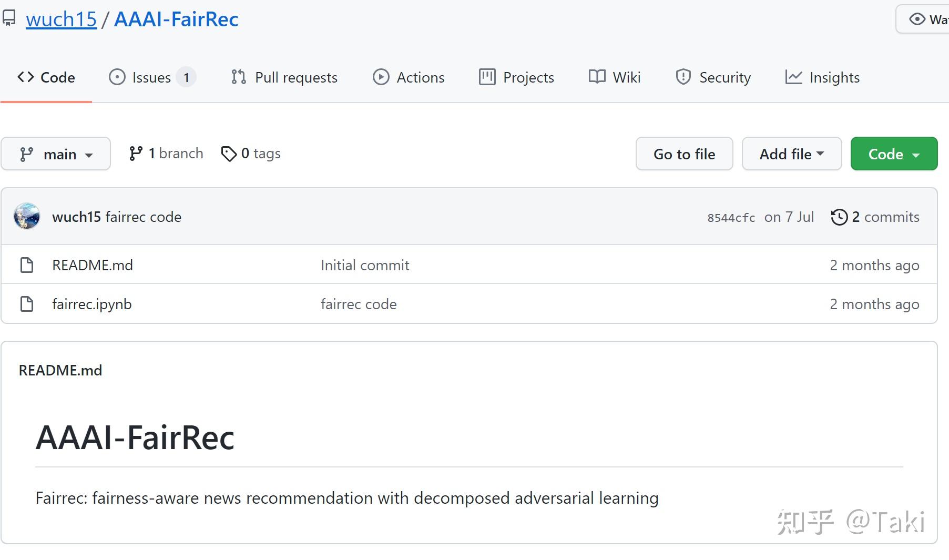Click the README.md preview panel header
This screenshot has height=560, width=949.
[60, 370]
